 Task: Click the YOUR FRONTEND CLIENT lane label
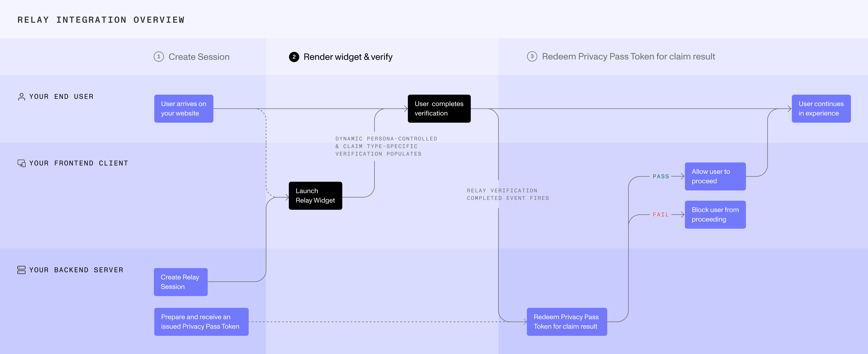79,163
